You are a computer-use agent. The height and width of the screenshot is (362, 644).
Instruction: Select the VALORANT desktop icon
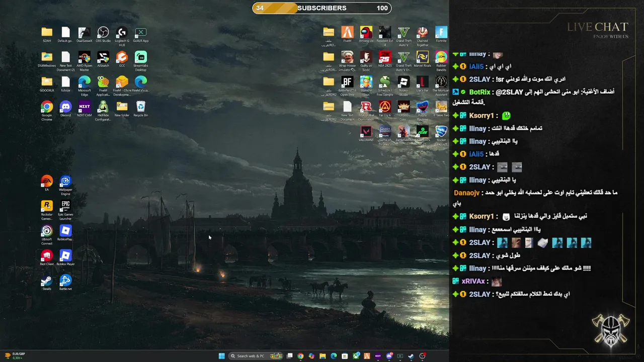tap(366, 134)
